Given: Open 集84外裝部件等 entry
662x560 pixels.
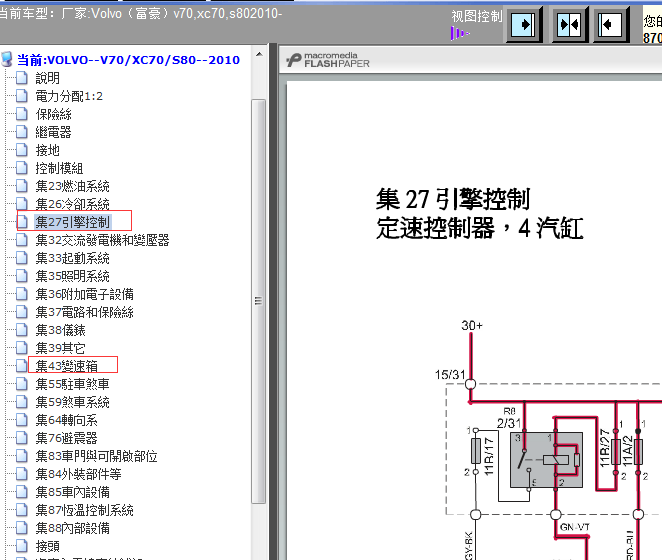Looking at the screenshot, I should tap(78, 474).
